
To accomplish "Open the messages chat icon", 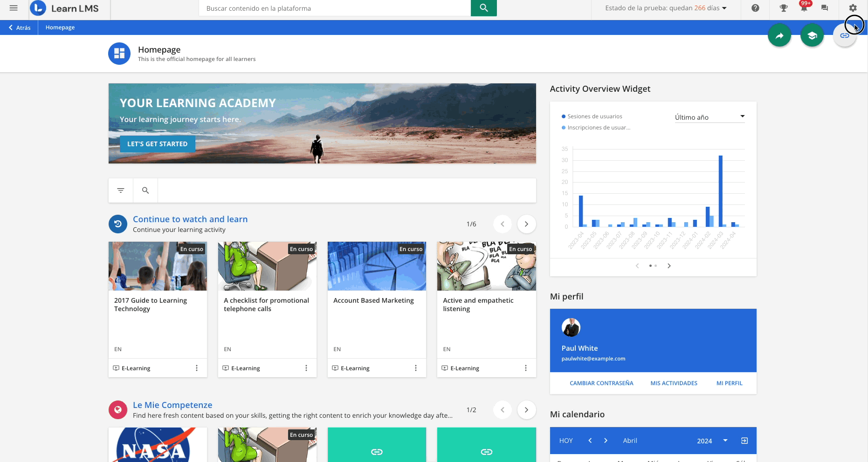I will click(825, 8).
